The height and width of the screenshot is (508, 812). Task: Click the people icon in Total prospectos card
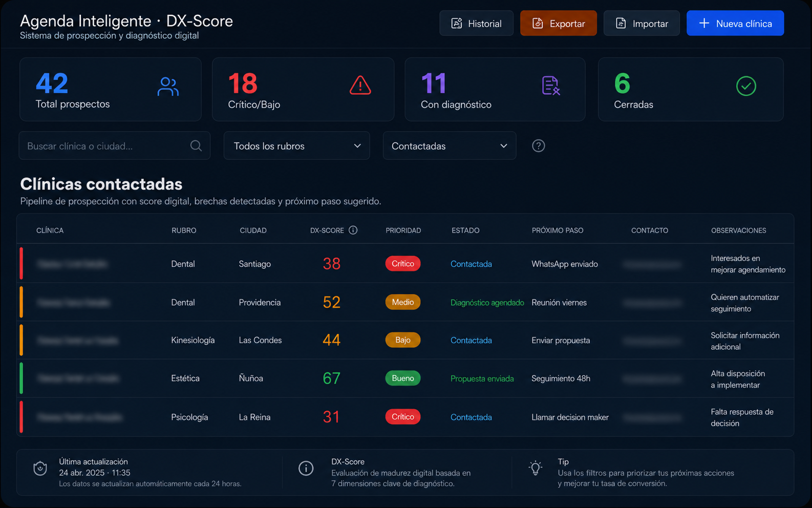coord(168,87)
